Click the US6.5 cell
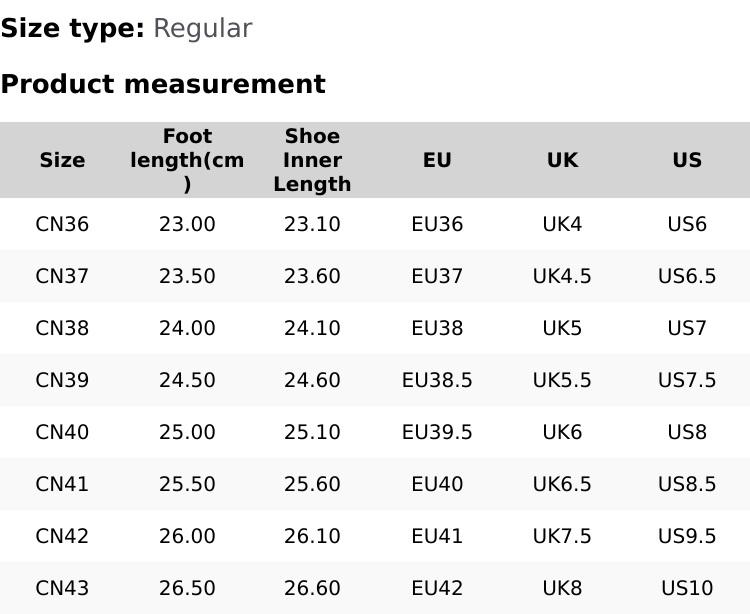This screenshot has height=614, width=750. [687, 276]
